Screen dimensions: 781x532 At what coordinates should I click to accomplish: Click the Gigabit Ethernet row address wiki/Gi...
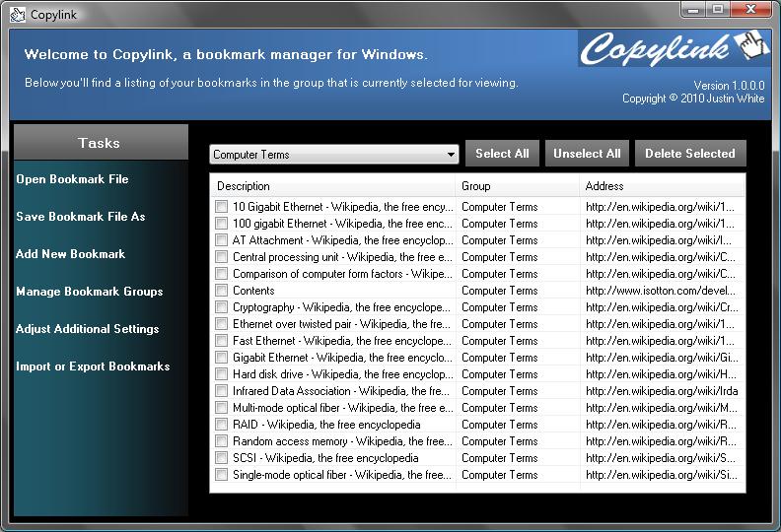click(x=662, y=358)
